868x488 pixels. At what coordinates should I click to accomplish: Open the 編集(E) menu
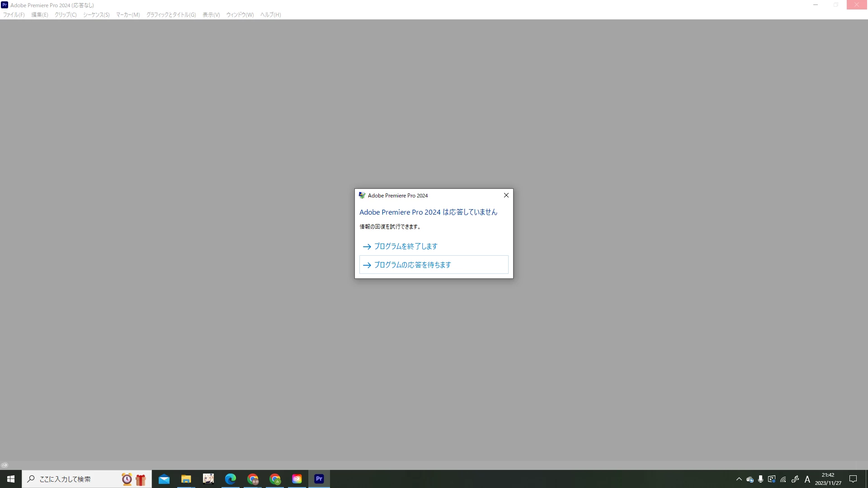(40, 15)
